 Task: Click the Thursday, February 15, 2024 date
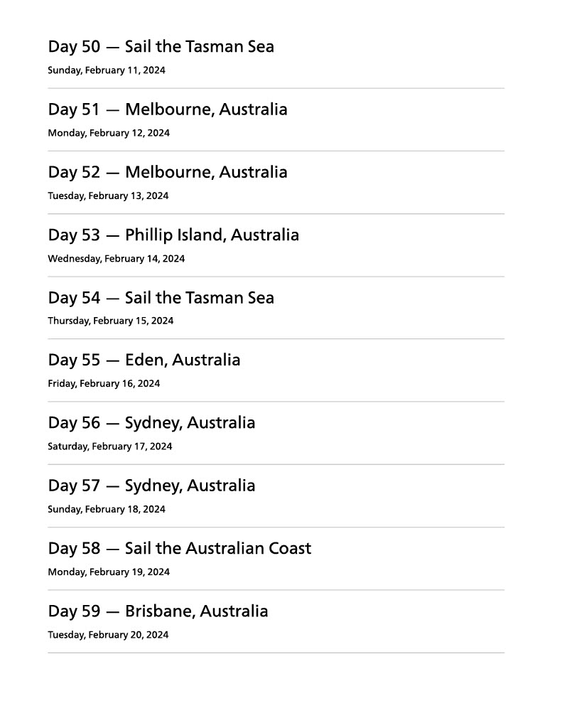point(110,321)
